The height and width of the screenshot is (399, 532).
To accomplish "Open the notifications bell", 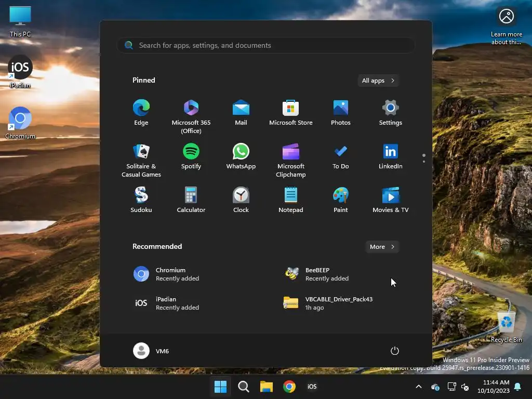I will click(x=518, y=387).
